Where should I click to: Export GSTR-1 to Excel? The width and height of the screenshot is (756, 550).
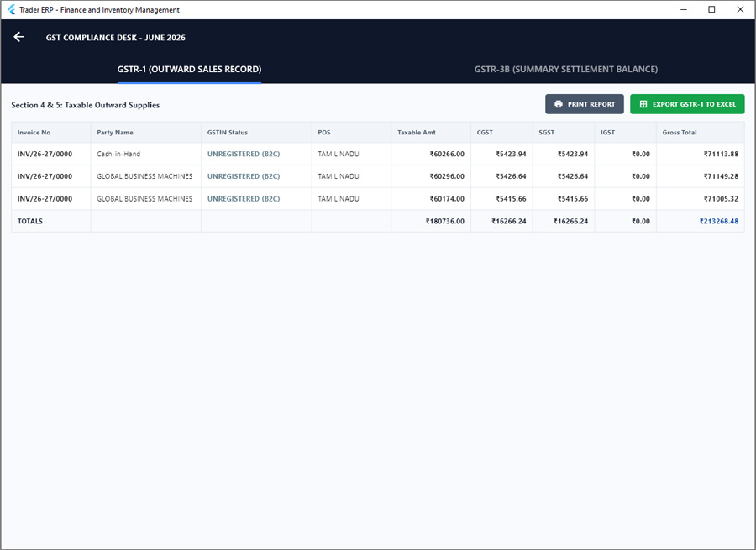(687, 104)
